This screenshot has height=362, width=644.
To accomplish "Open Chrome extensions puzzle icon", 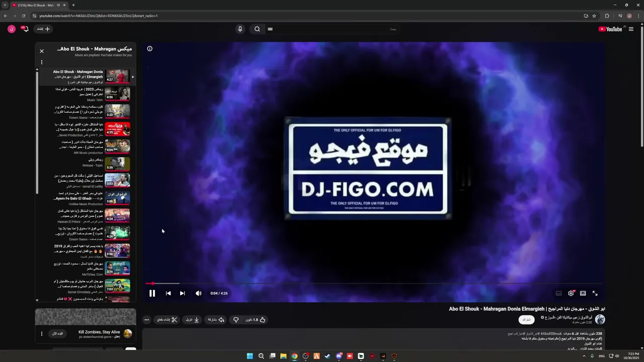I will (607, 16).
